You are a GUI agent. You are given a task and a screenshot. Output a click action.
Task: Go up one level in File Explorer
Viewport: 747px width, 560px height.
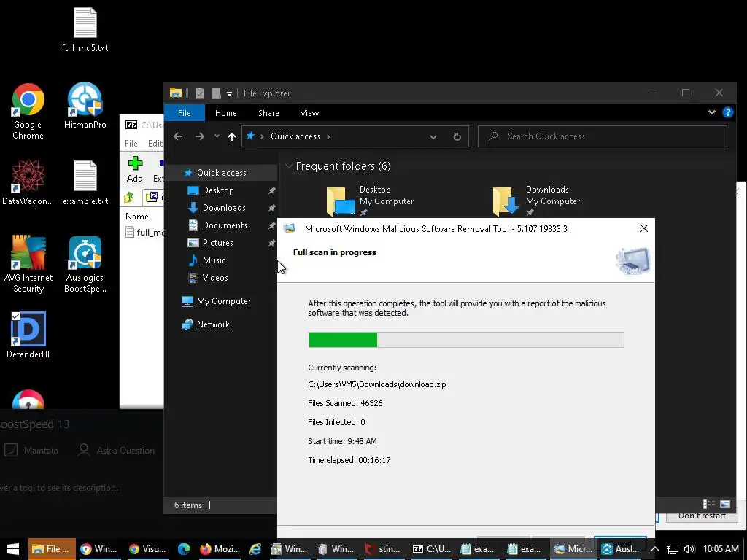[x=232, y=136]
